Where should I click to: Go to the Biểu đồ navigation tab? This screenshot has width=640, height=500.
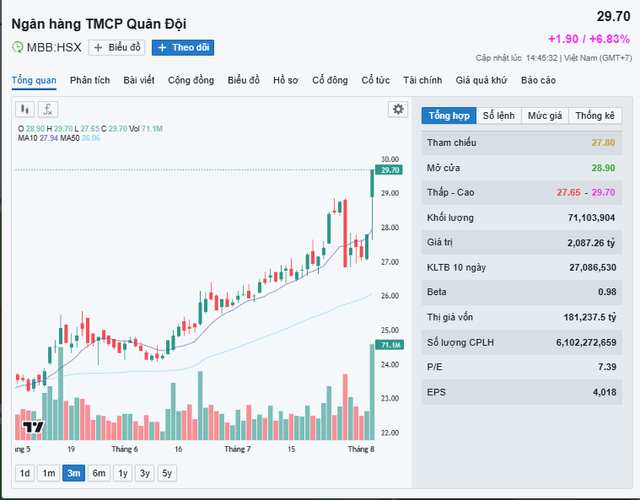point(244,80)
